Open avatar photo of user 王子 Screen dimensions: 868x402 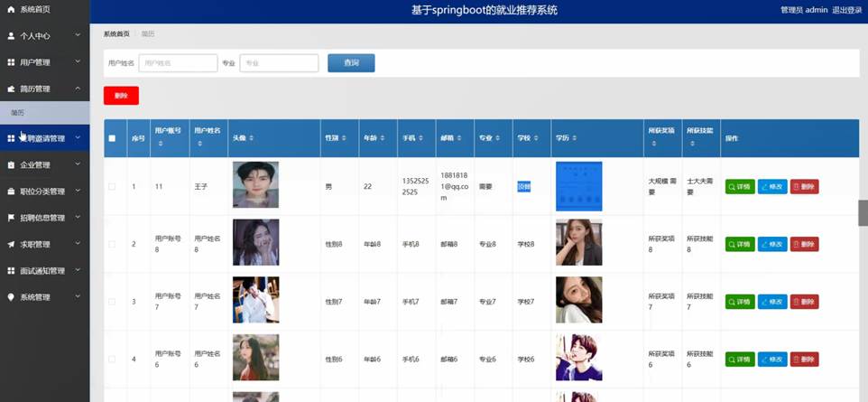(x=255, y=184)
